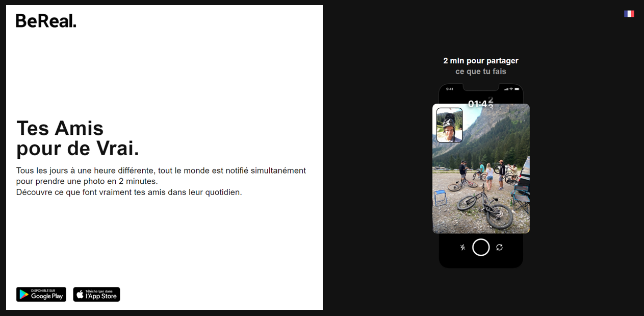644x316 pixels.
Task: Open the Google Play download button
Action: click(x=41, y=295)
